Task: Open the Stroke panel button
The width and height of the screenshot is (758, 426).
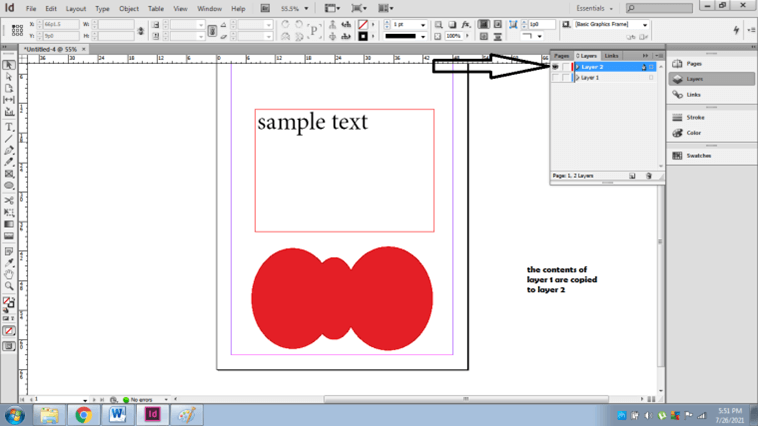Action: tap(694, 118)
